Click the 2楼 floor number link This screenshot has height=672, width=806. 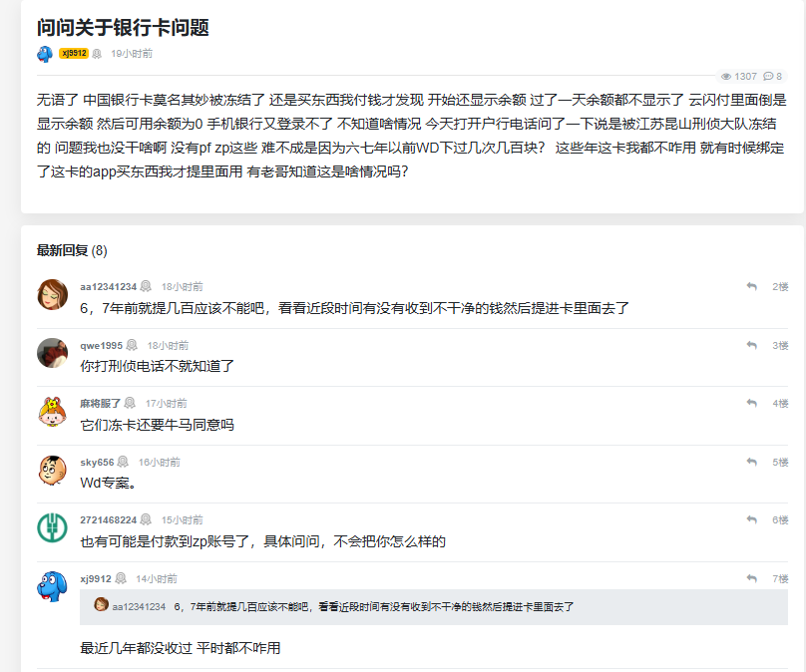[780, 287]
